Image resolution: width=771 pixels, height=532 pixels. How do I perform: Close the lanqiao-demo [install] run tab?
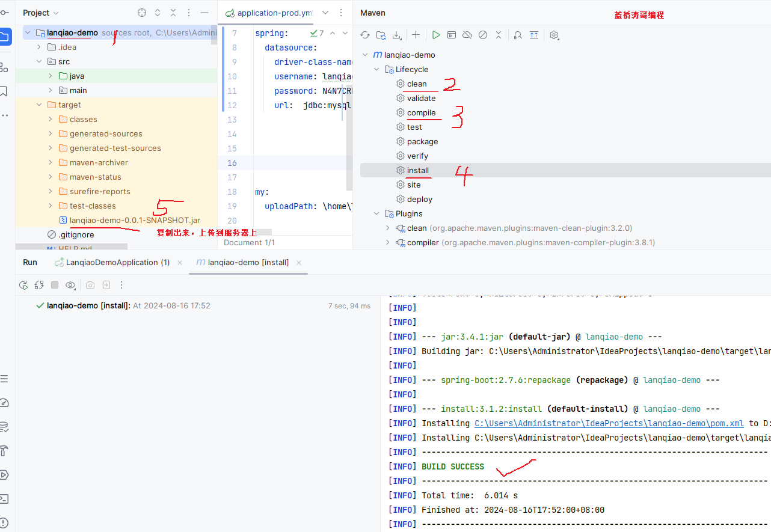click(299, 262)
